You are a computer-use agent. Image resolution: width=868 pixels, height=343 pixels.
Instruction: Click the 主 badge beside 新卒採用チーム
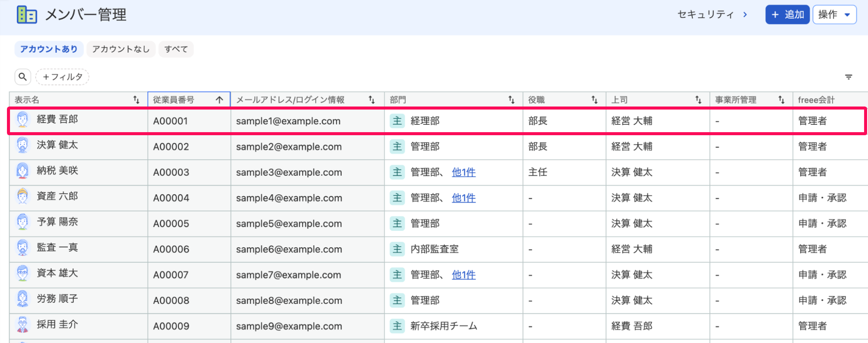397,326
